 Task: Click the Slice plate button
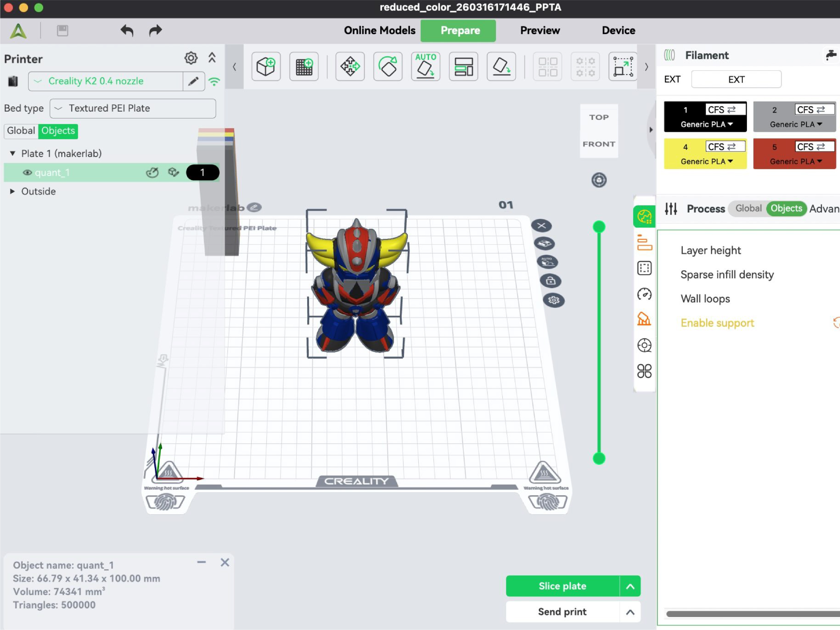[x=562, y=586]
